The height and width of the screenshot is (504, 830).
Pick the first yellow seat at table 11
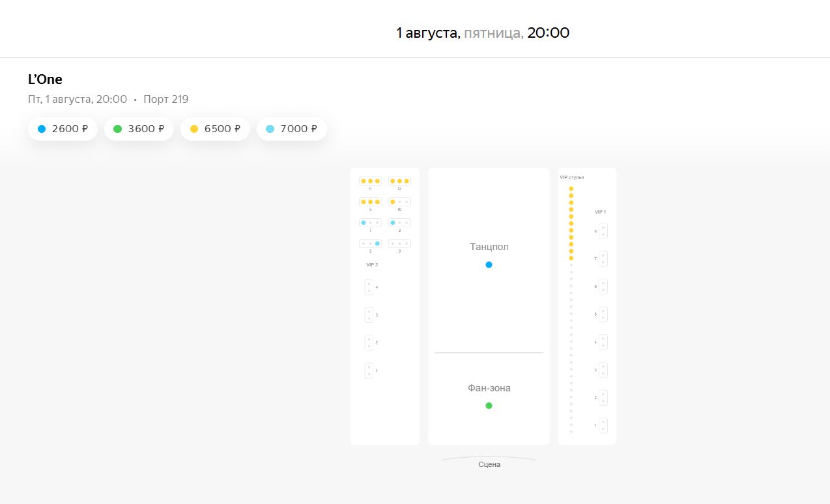[x=364, y=181]
